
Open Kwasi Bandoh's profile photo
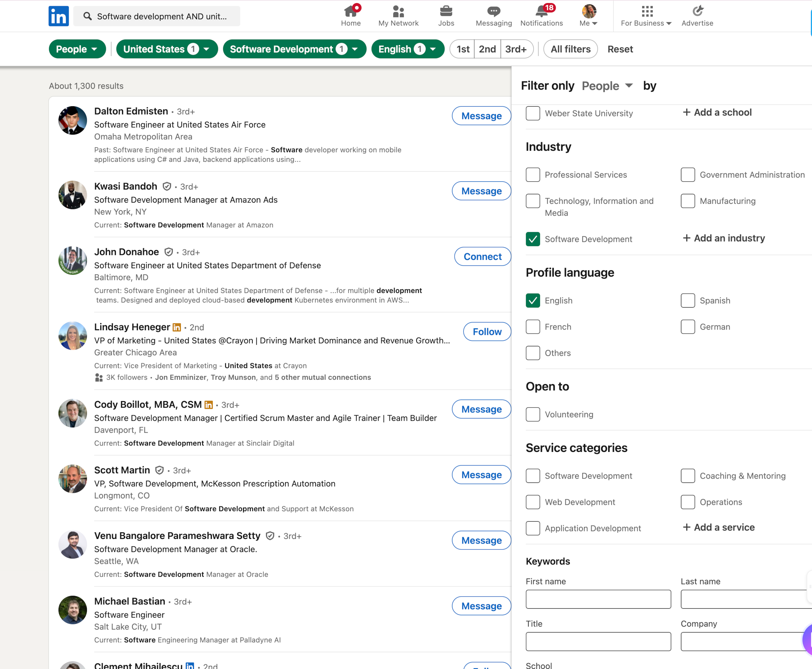(x=72, y=195)
